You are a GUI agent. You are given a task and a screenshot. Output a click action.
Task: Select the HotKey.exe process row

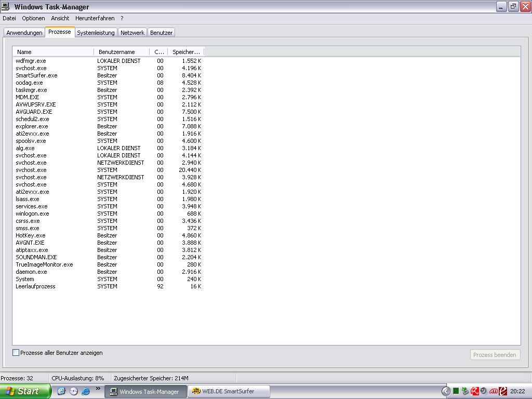[108, 235]
